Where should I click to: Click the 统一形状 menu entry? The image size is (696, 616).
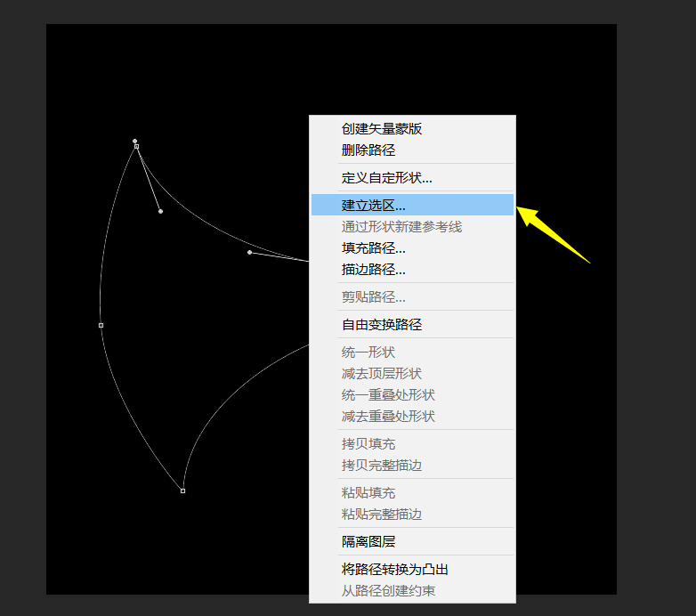(412, 352)
